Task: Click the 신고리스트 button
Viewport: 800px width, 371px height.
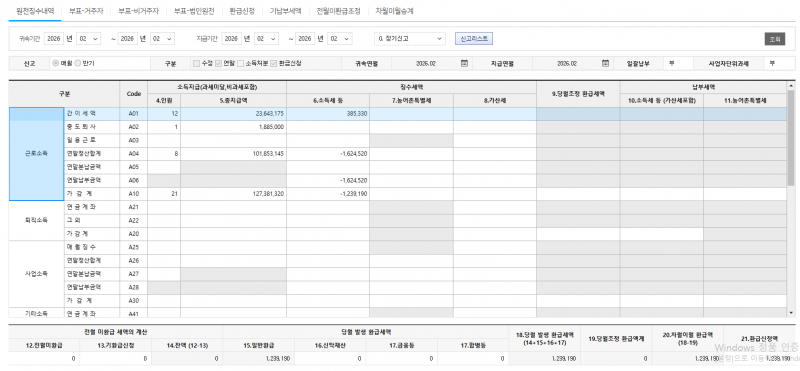Action: [x=474, y=38]
